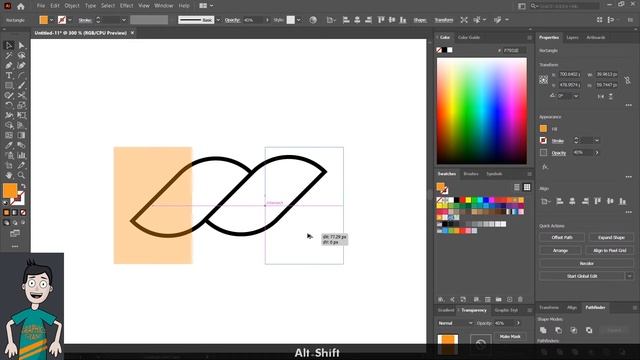Expand the Opacity arrow in Properties Appearance

597,153
